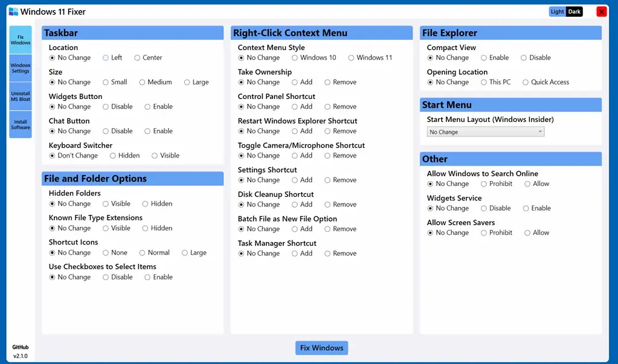Disable File Explorer Compact View
Image resolution: width=618 pixels, height=364 pixels.
pos(536,57)
